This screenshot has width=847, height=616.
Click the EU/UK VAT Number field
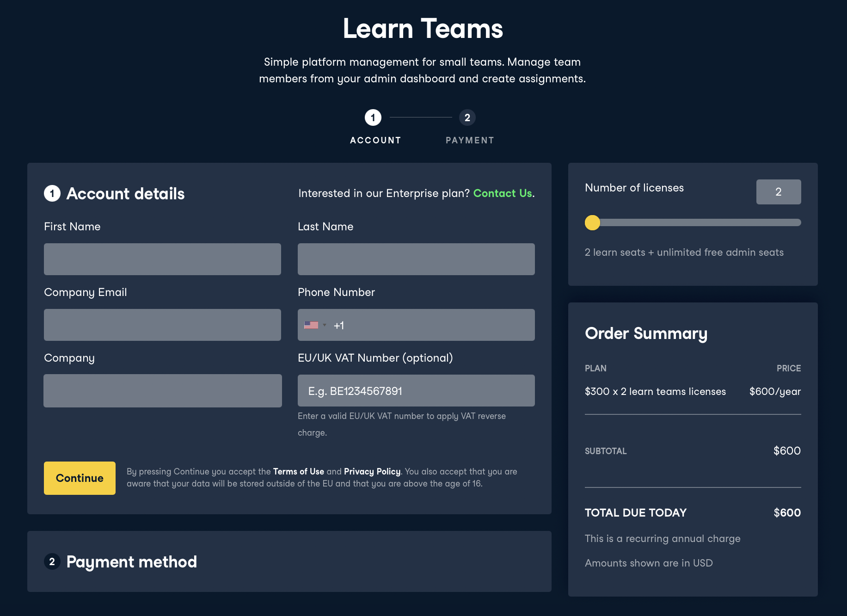416,391
